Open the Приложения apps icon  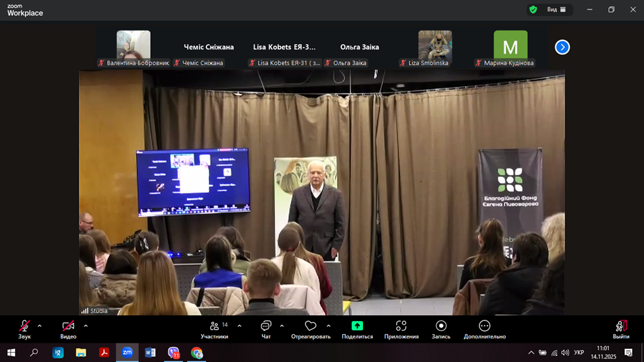(401, 328)
